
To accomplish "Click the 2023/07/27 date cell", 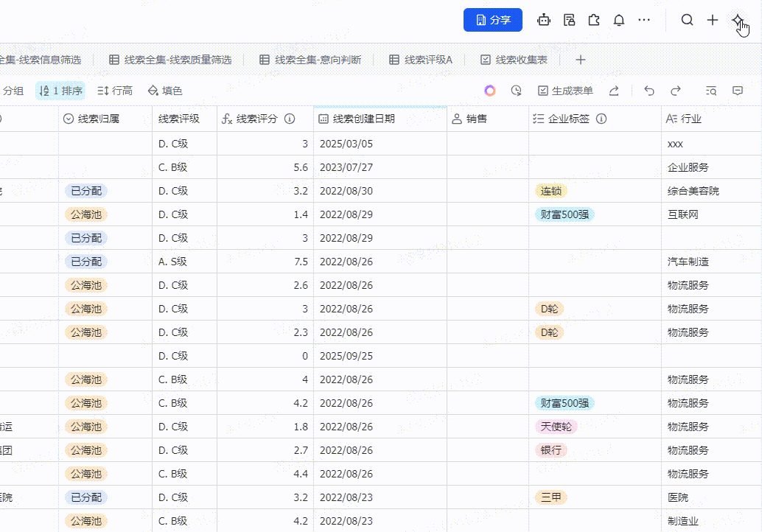I will point(380,167).
